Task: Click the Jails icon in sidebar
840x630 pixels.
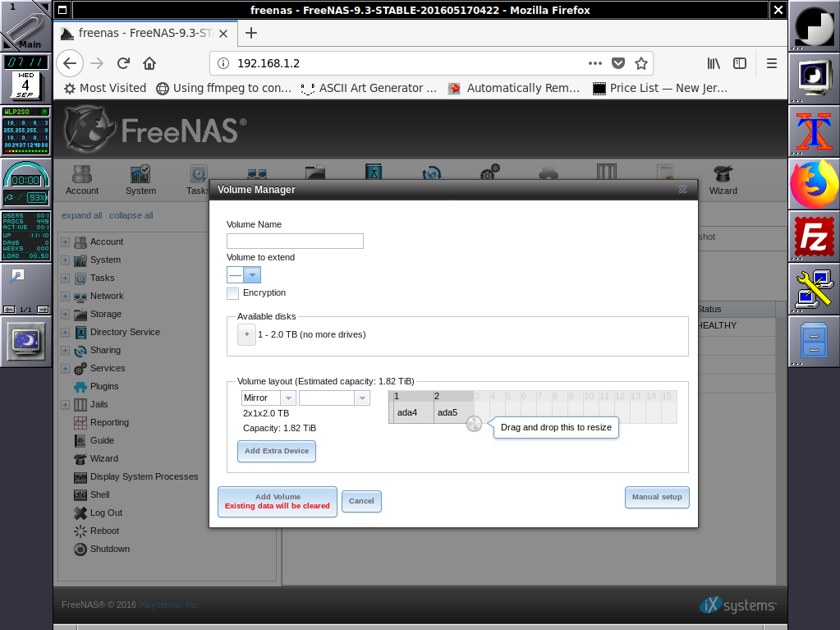Action: coord(80,404)
